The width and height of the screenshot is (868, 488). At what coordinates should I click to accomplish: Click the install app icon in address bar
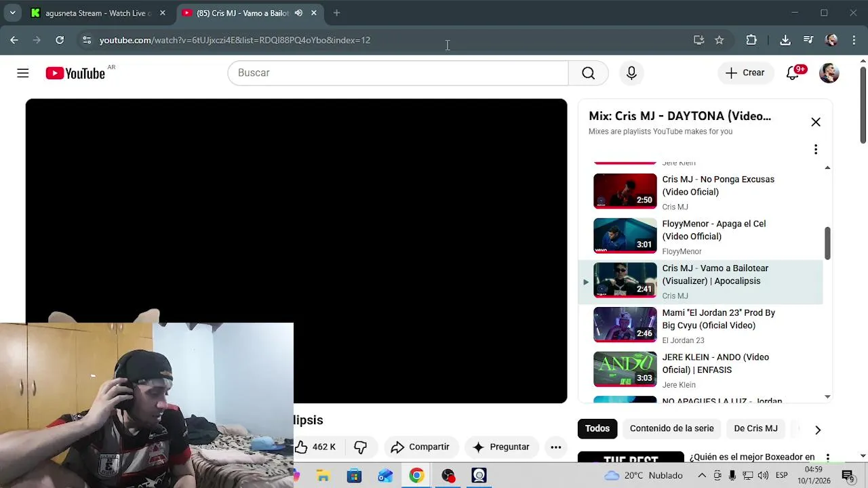698,40
